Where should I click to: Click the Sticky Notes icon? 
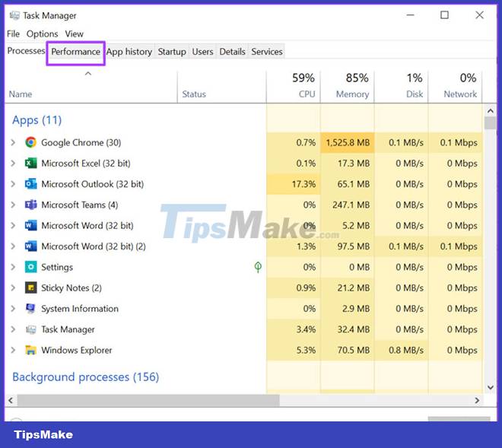(x=30, y=288)
